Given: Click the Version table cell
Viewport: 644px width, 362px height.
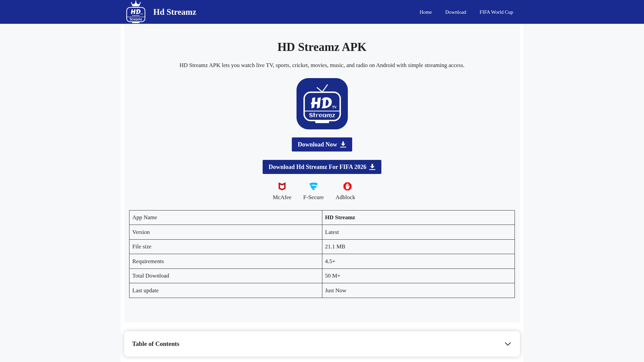Looking at the screenshot, I should (x=226, y=232).
